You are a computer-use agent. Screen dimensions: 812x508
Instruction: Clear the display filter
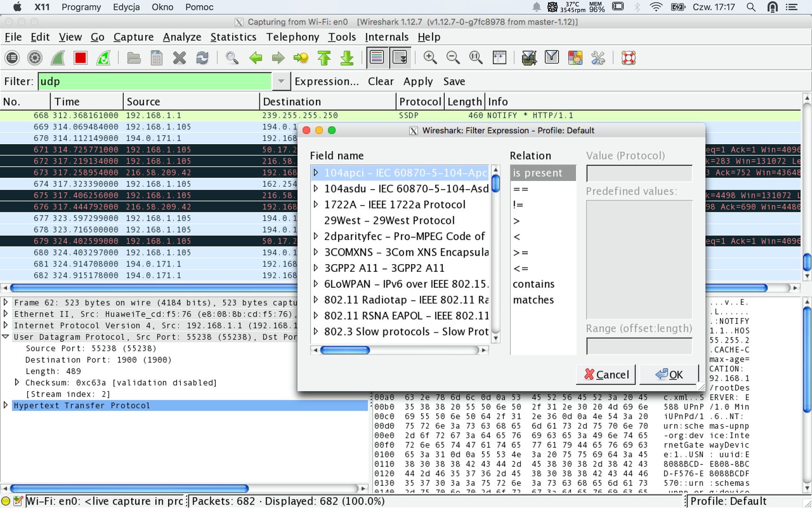pos(381,81)
